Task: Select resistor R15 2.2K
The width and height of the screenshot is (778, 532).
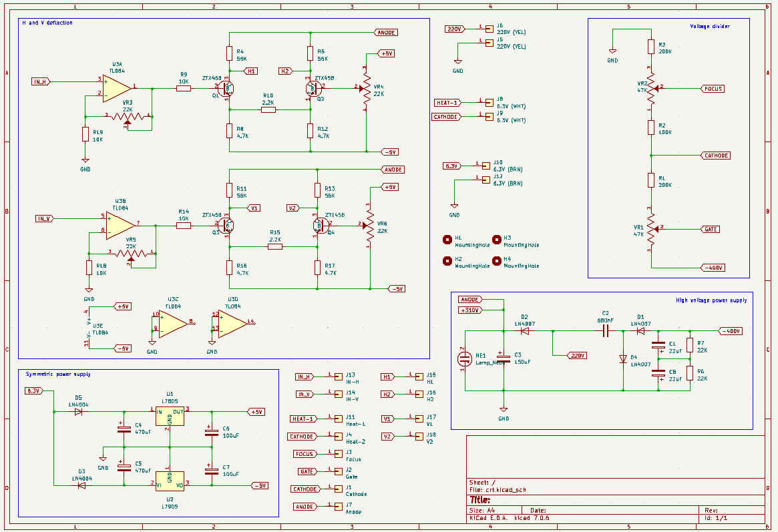Action: point(275,246)
